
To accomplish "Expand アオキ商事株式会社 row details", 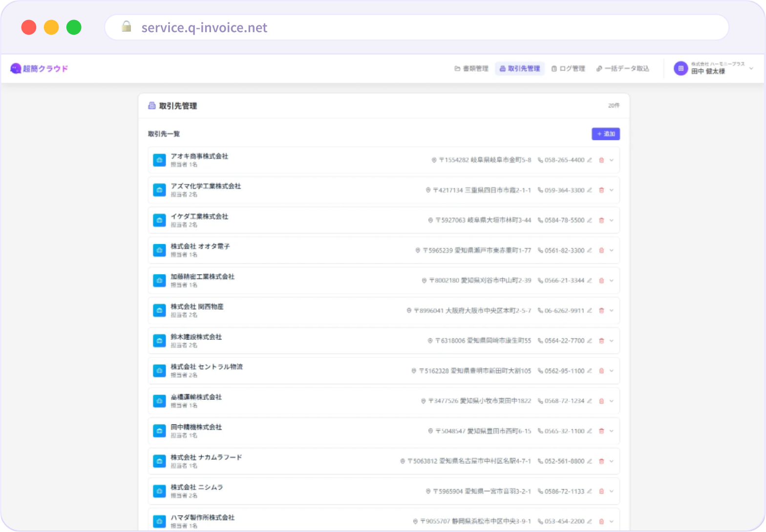I will point(612,160).
